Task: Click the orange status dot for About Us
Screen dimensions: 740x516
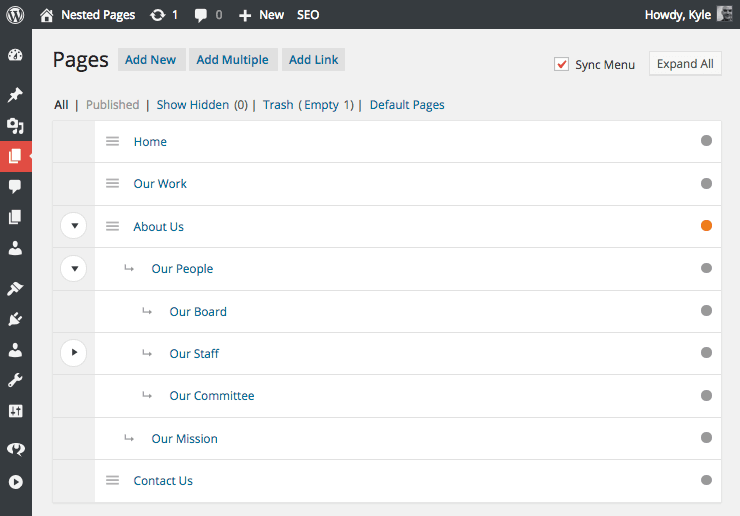Action: click(x=706, y=226)
